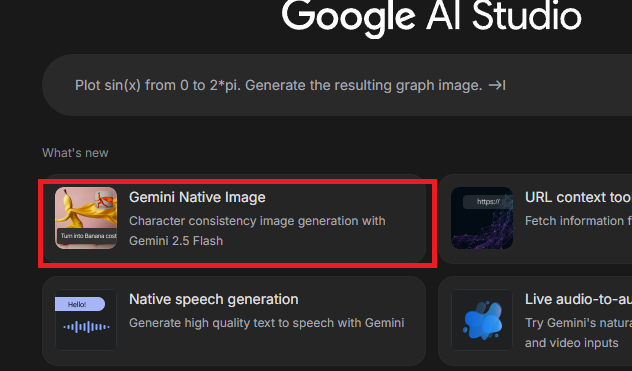Open the Live audio-to-audio card title
The width and height of the screenshot is (632, 371).
coord(578,299)
